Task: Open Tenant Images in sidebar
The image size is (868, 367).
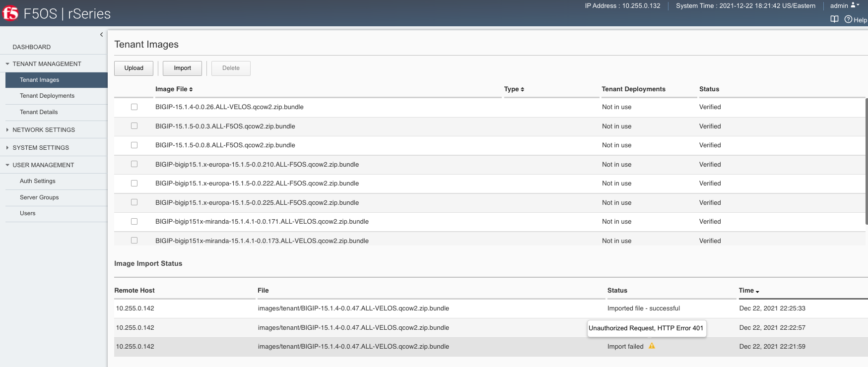Action: point(57,80)
